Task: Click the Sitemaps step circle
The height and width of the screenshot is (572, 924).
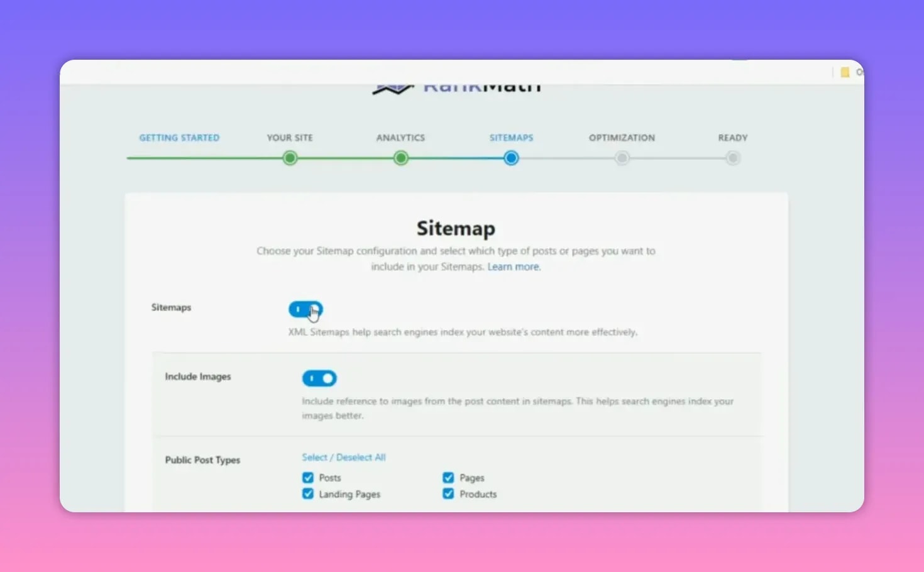Action: tap(511, 158)
